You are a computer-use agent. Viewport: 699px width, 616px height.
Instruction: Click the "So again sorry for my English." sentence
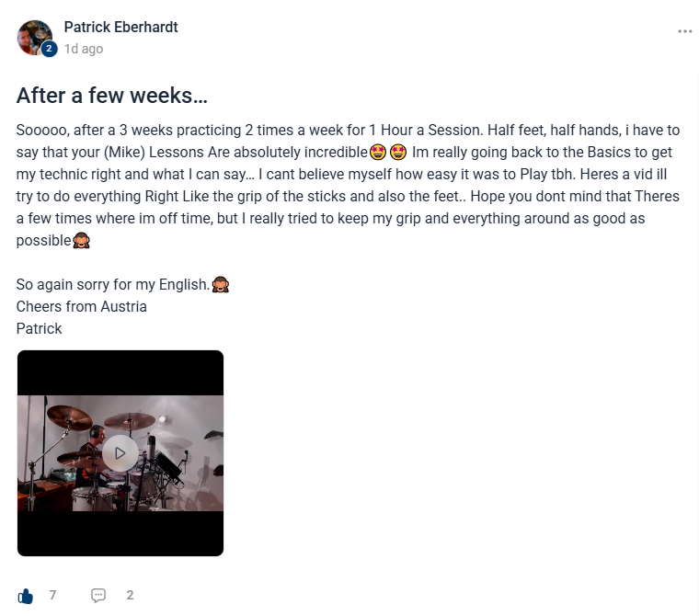coord(113,284)
